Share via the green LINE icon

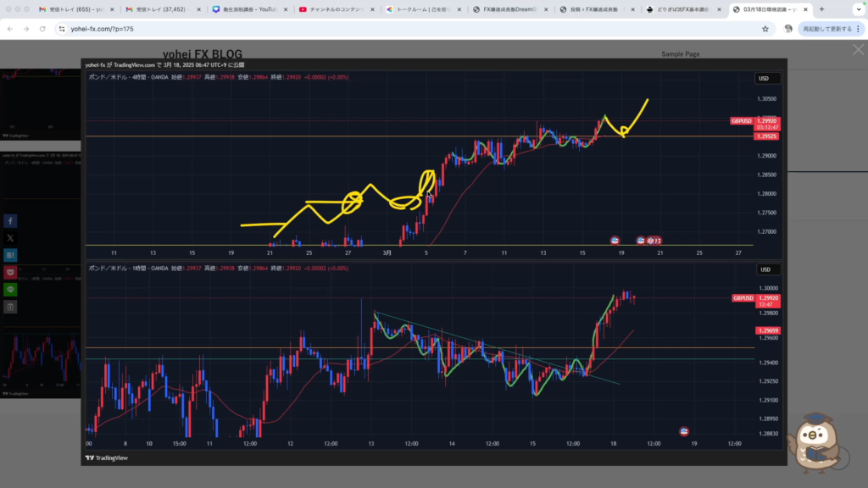pyautogui.click(x=10, y=289)
